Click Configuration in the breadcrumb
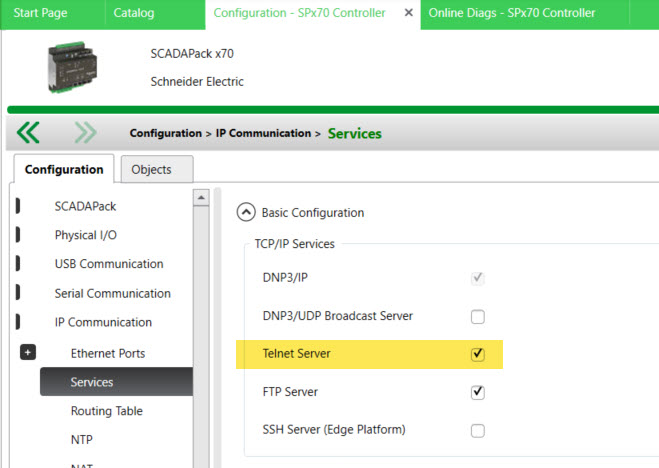This screenshot has height=468, width=659. coord(166,133)
